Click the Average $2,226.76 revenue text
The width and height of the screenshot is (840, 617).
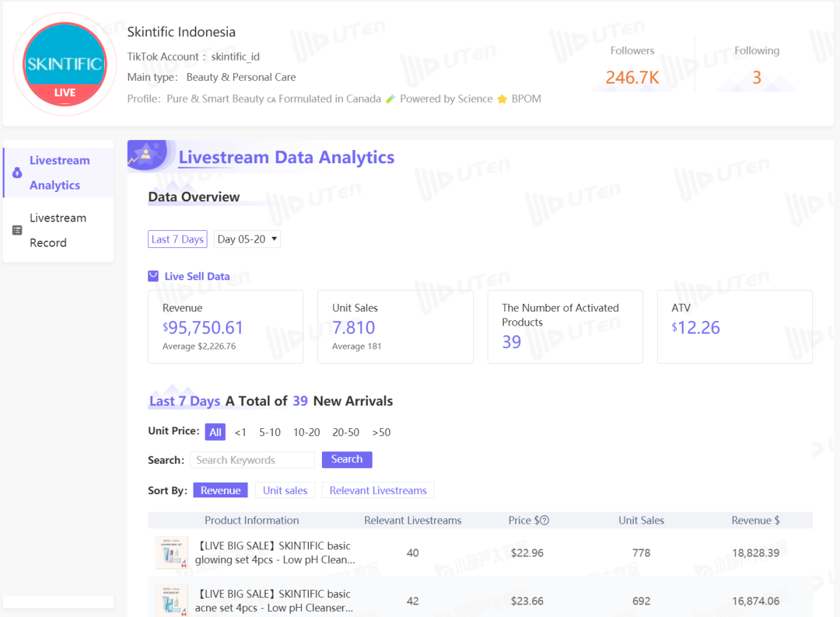click(199, 346)
